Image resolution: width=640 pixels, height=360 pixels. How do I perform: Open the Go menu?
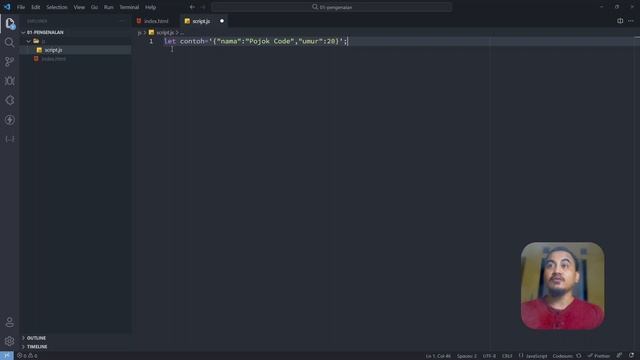coord(94,7)
